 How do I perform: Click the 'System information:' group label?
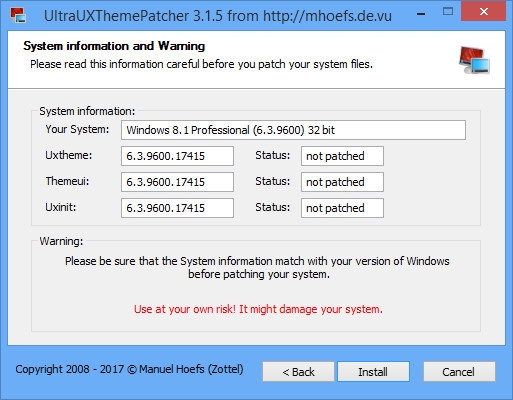coord(87,111)
